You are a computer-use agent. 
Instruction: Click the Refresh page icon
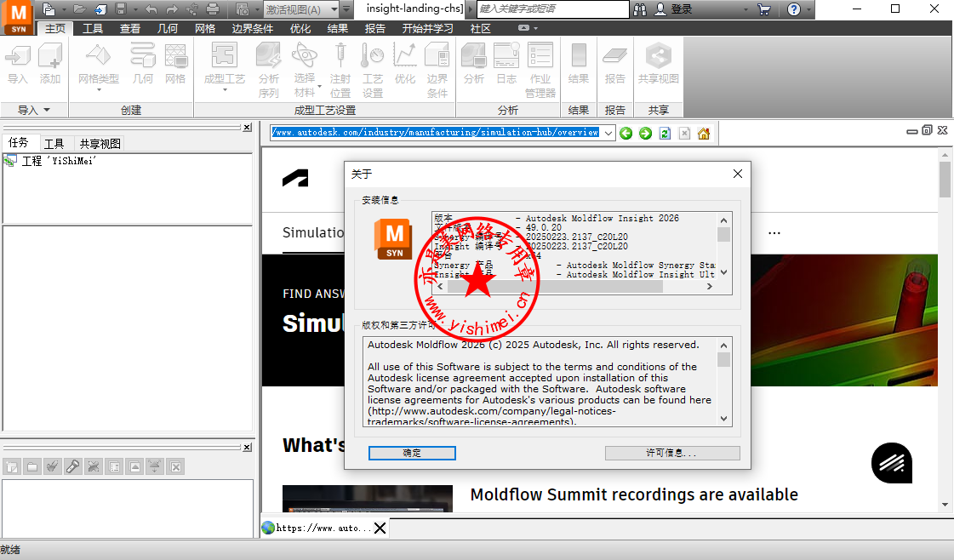tap(665, 134)
